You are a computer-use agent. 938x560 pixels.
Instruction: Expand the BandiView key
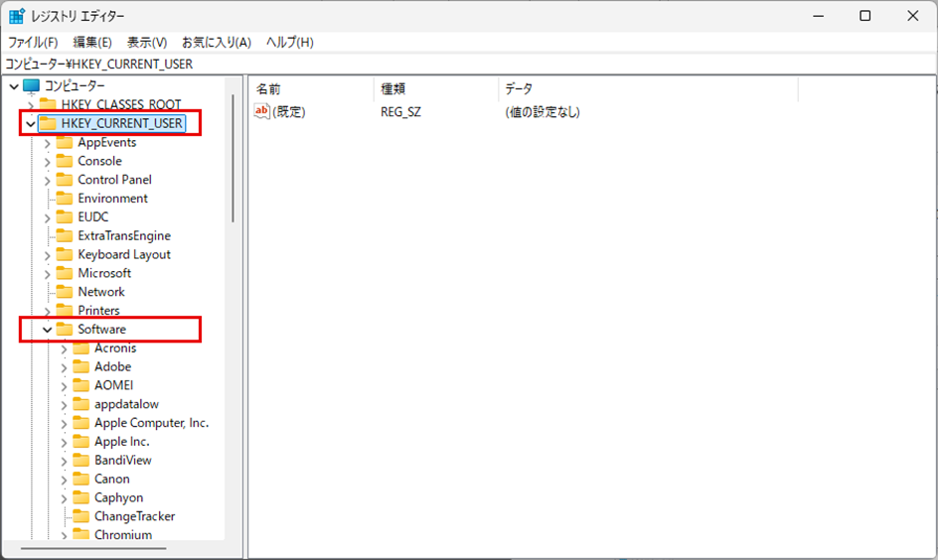[64, 462]
